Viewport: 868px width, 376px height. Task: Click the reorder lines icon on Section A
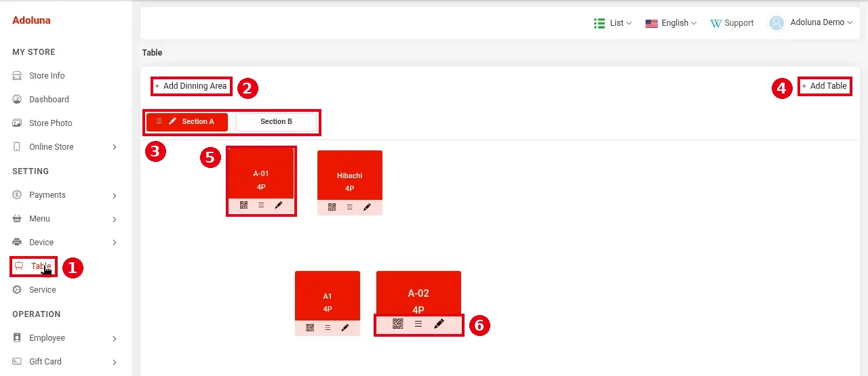pyautogui.click(x=159, y=121)
